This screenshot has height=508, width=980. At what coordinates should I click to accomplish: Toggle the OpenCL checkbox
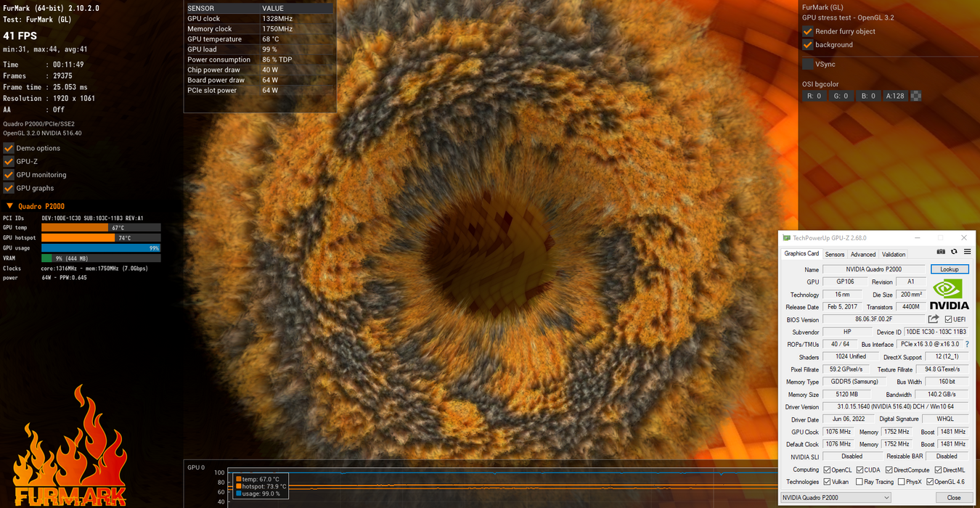click(x=827, y=470)
